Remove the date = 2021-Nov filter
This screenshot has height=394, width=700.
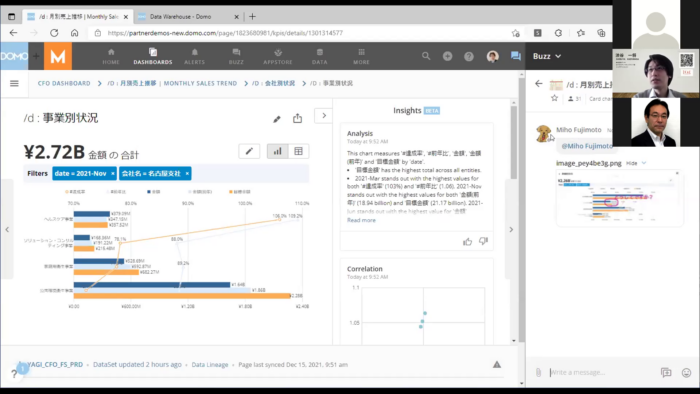click(112, 174)
